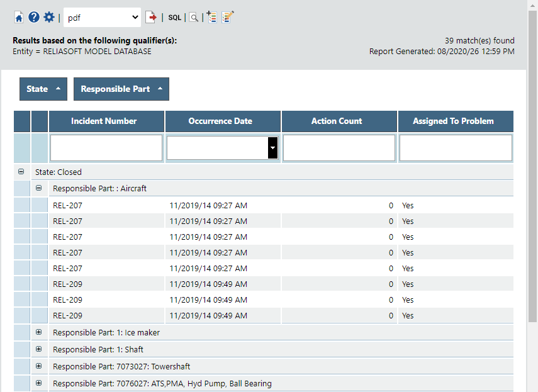Click the Responsible Part grouping button
Image resolution: width=538 pixels, height=392 pixels.
coord(121,89)
